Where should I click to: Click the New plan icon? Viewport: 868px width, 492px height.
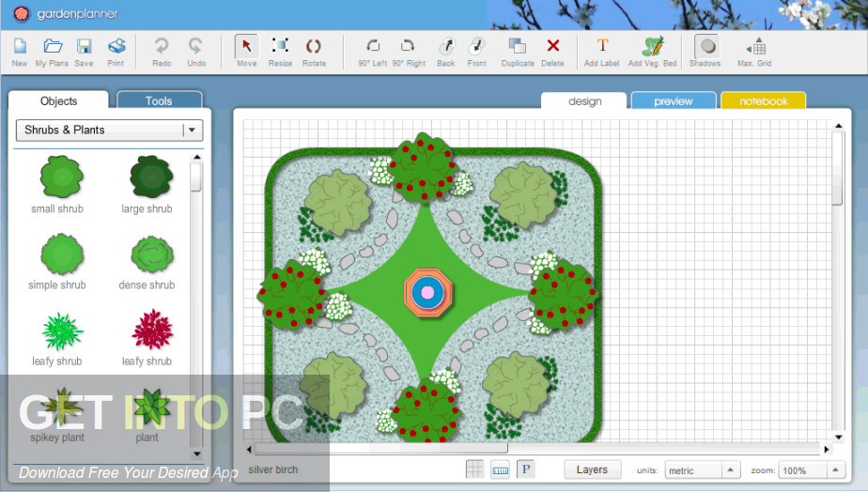[20, 47]
